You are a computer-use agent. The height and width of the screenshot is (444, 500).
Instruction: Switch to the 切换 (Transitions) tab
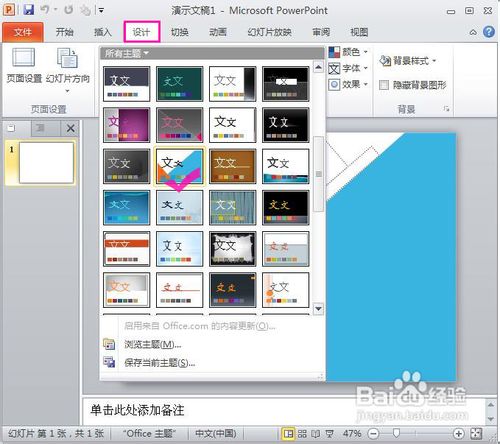point(180,32)
